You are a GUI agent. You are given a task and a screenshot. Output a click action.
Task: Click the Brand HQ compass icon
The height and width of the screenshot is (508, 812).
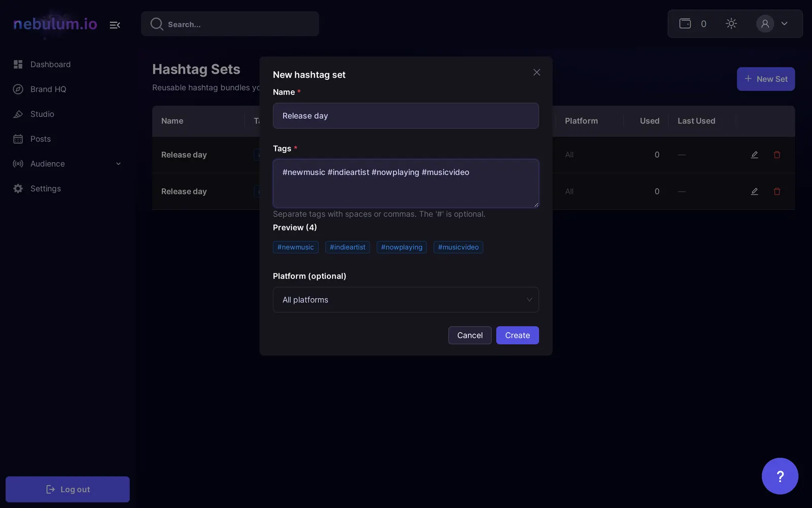(x=18, y=89)
